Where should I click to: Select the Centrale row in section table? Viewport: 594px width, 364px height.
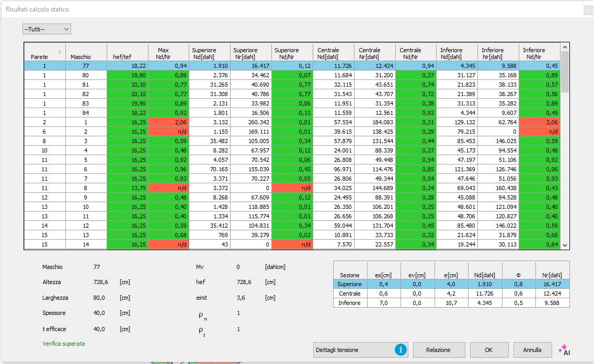(350, 293)
